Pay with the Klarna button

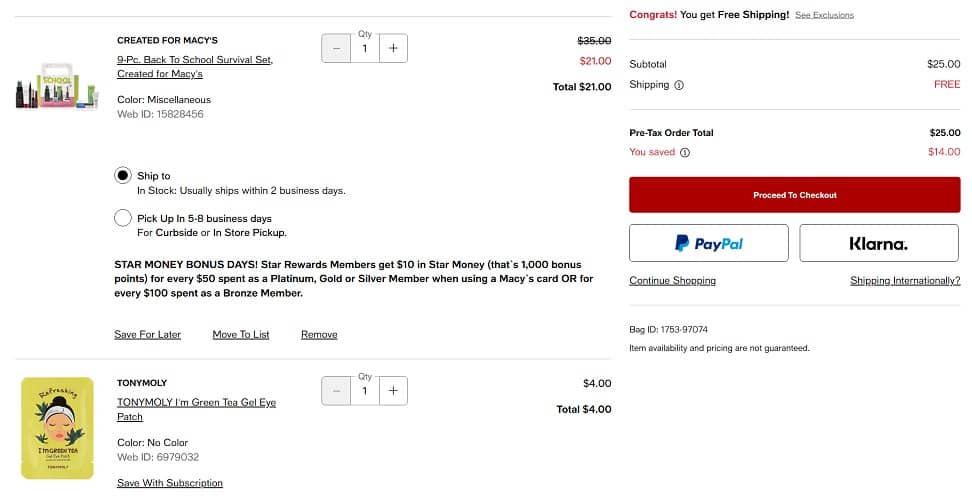point(879,243)
